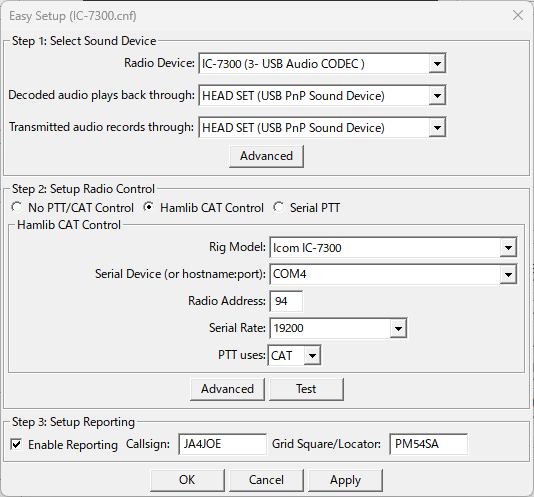Click the 'Decoded audio plays back through:' label
The image size is (534, 497).
tap(101, 95)
